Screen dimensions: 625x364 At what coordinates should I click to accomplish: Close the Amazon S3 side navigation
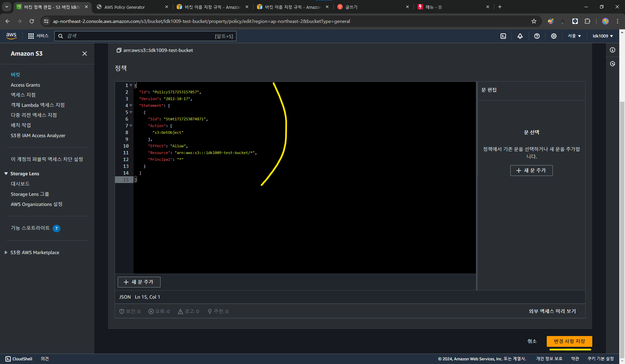click(85, 54)
